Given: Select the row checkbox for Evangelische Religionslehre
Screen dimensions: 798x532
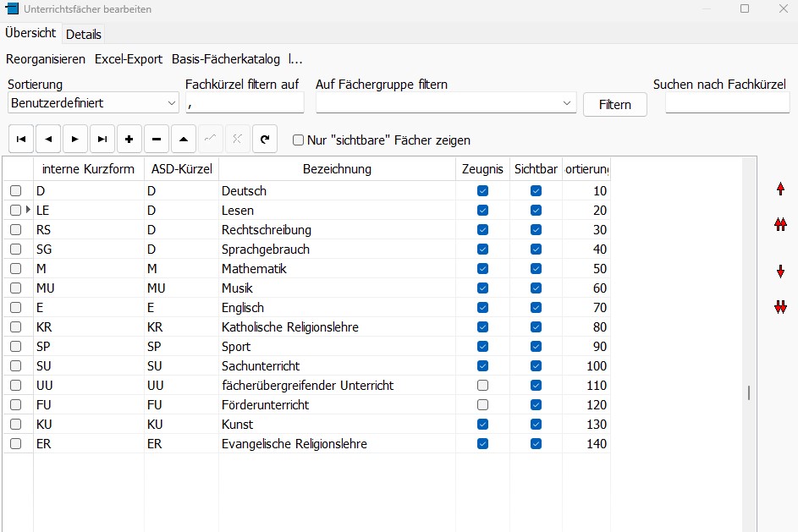Looking at the screenshot, I should [x=16, y=443].
